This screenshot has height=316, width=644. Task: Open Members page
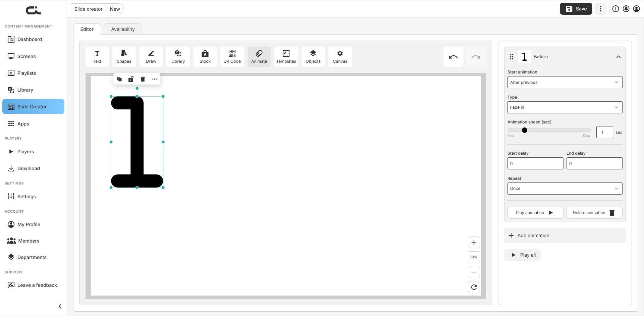(33, 241)
